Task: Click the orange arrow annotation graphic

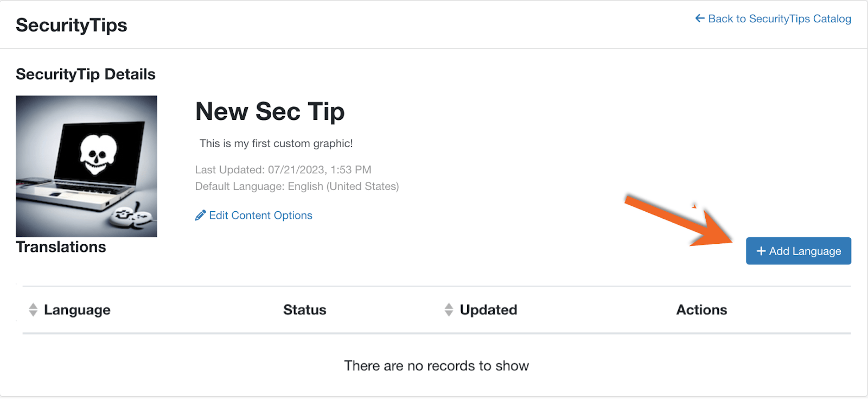Action: (x=678, y=220)
